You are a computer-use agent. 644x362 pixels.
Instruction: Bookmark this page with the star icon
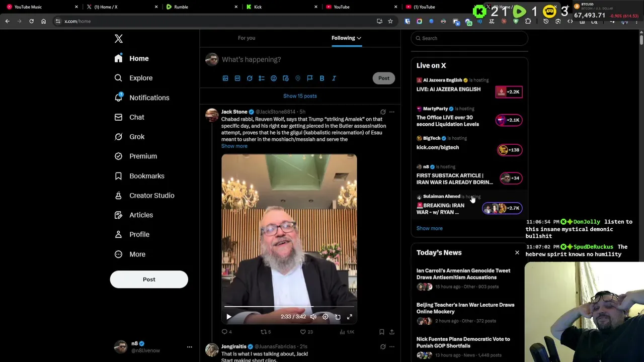coord(390,21)
